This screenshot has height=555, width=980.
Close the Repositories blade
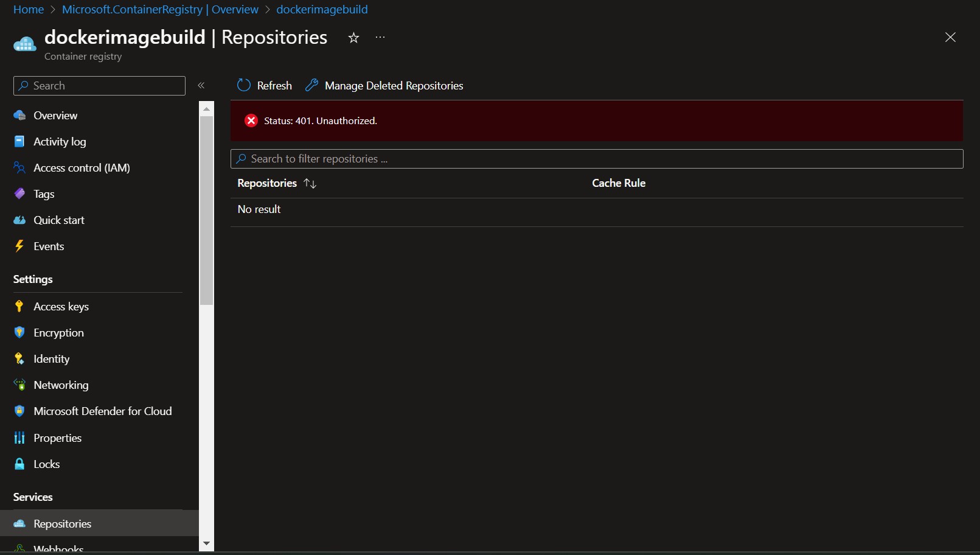click(950, 38)
